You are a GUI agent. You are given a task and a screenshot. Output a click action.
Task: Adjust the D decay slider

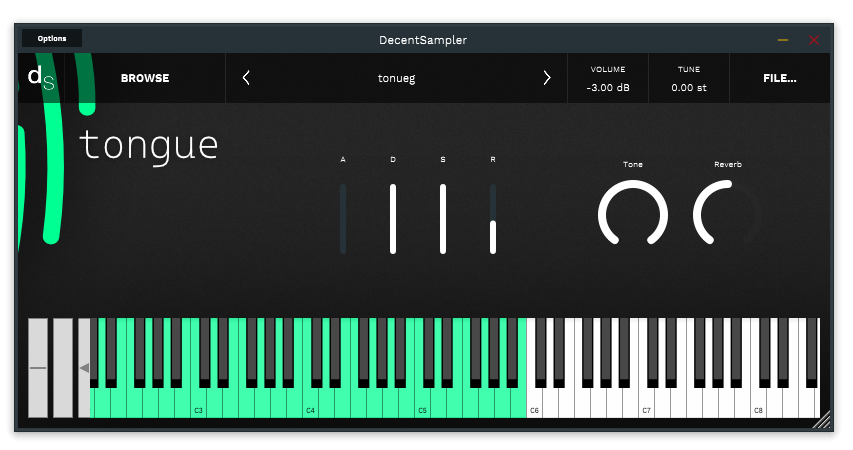click(393, 219)
